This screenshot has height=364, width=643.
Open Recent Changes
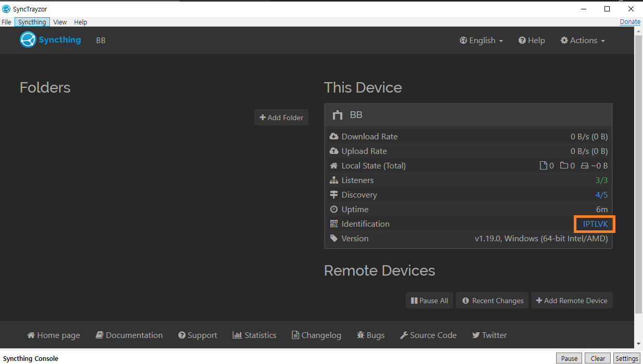(492, 301)
